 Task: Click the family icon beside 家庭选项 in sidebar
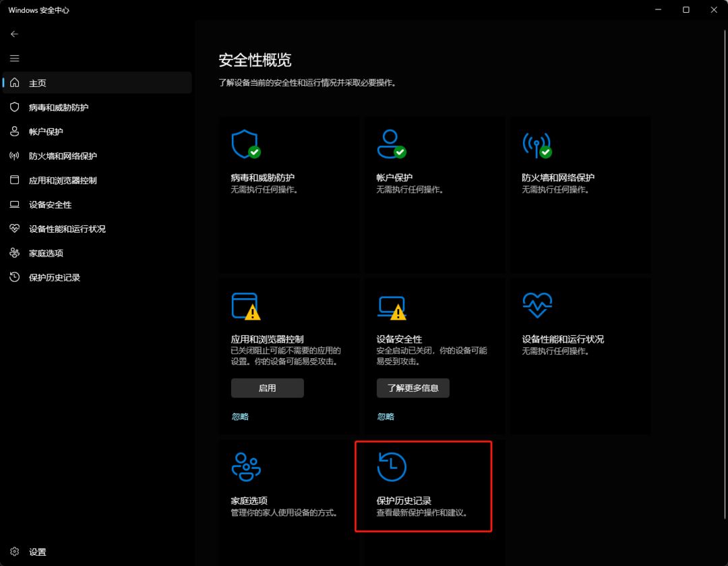[x=14, y=253]
